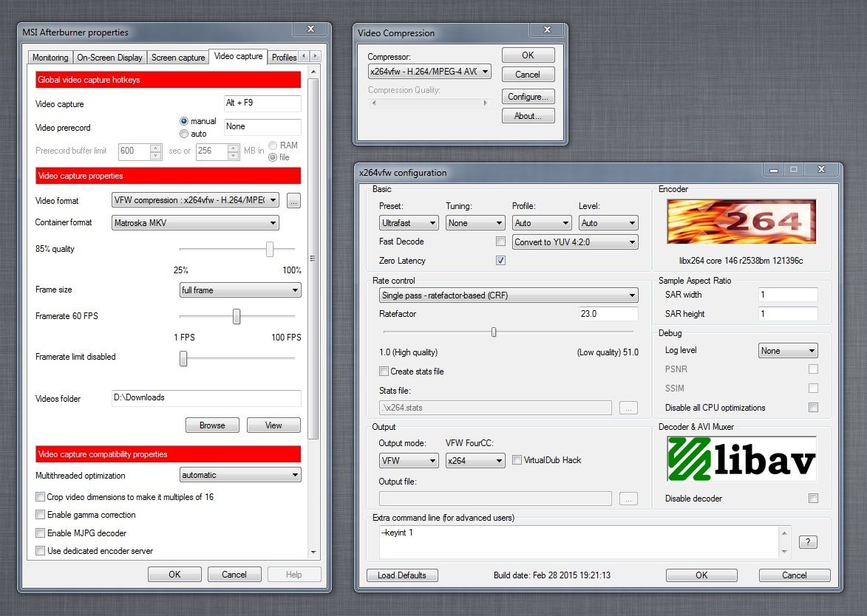Image resolution: width=867 pixels, height=616 pixels.
Task: Open the Profile dropdown
Action: click(542, 222)
